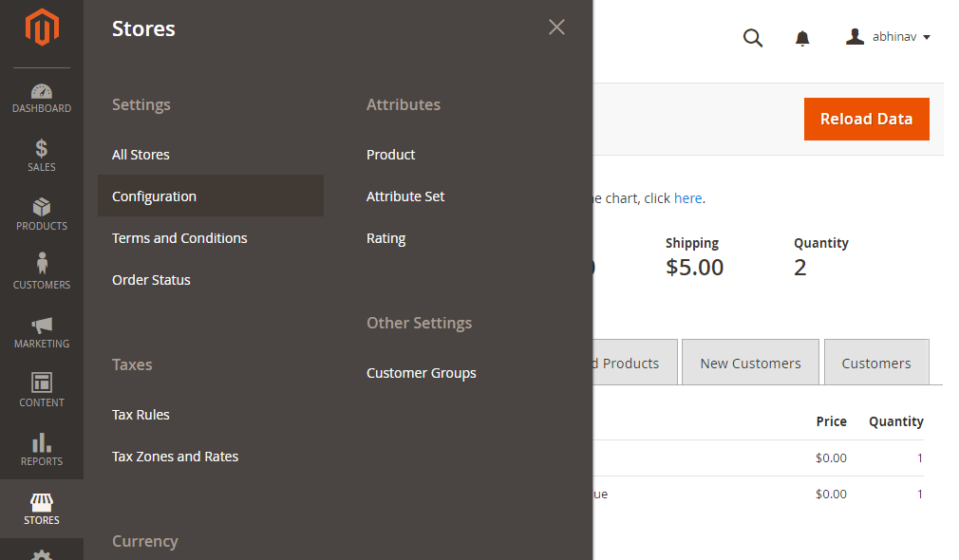Choose Attribute Set in Attributes
This screenshot has width=959, height=560.
[x=405, y=196]
